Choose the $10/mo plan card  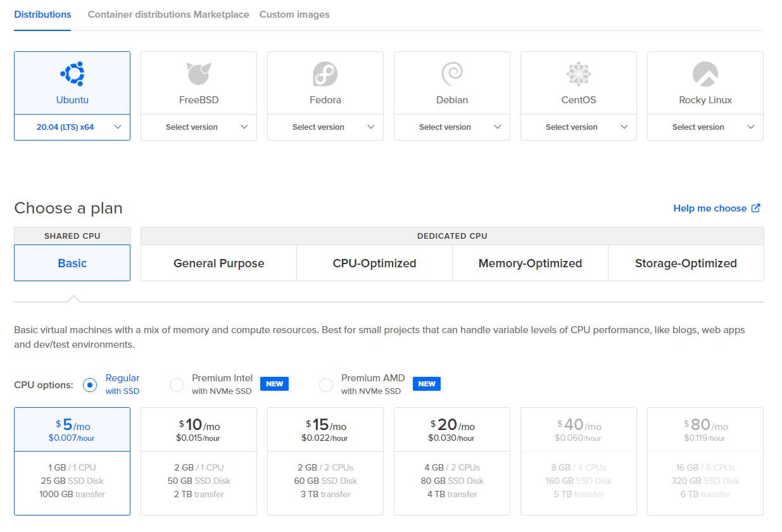[199, 461]
